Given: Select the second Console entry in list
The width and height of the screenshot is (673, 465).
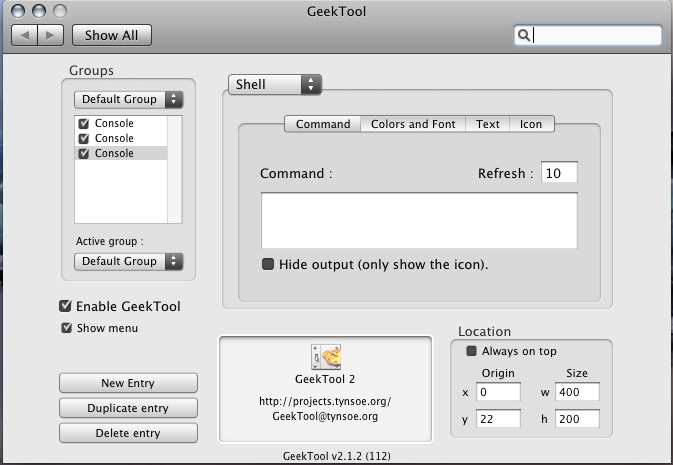Looking at the screenshot, I should point(121,138).
